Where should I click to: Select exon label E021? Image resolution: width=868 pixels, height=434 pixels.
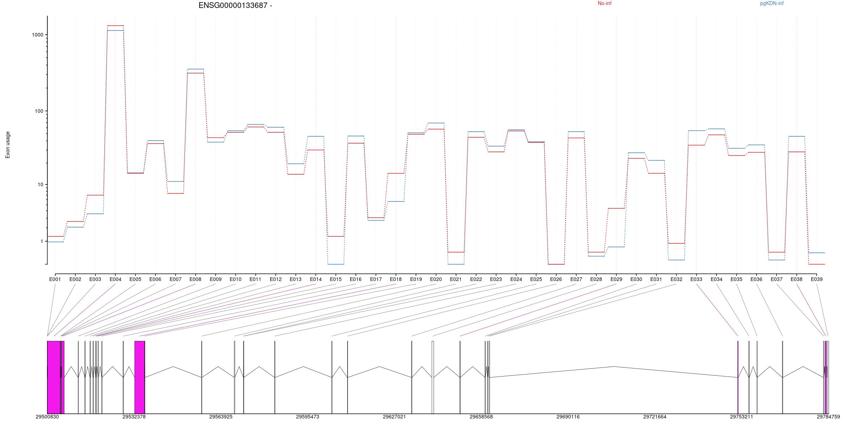pos(456,279)
